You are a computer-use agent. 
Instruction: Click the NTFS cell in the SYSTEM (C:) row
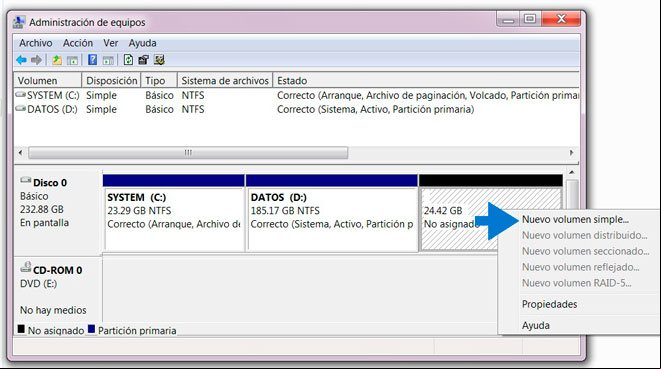[x=193, y=95]
